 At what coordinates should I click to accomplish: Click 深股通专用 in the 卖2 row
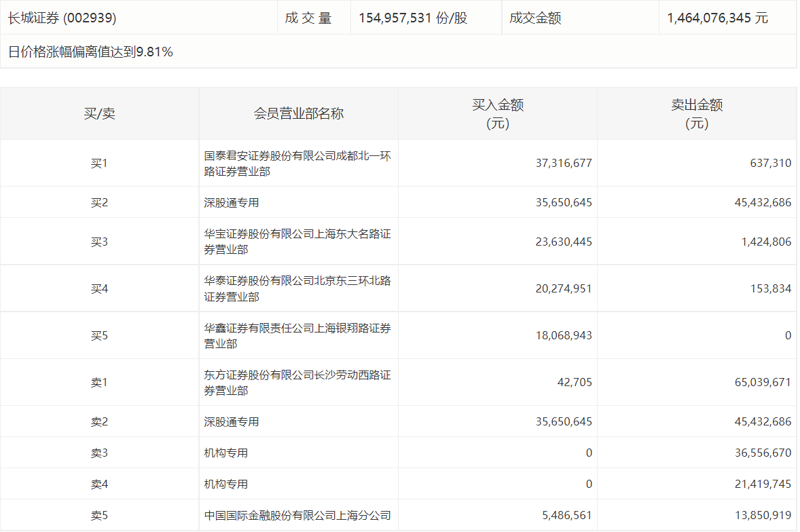click(231, 421)
